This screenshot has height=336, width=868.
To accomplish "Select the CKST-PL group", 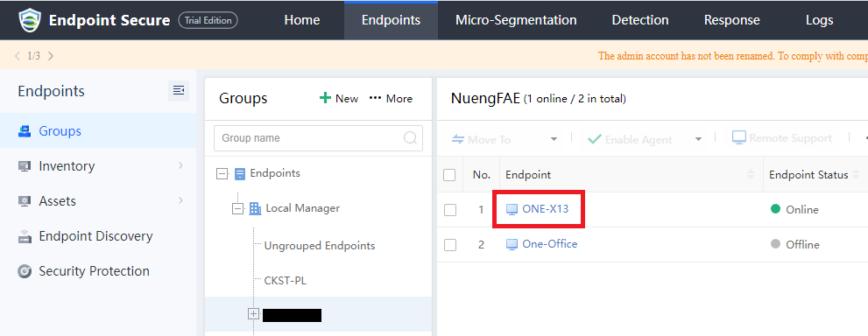I will point(285,281).
